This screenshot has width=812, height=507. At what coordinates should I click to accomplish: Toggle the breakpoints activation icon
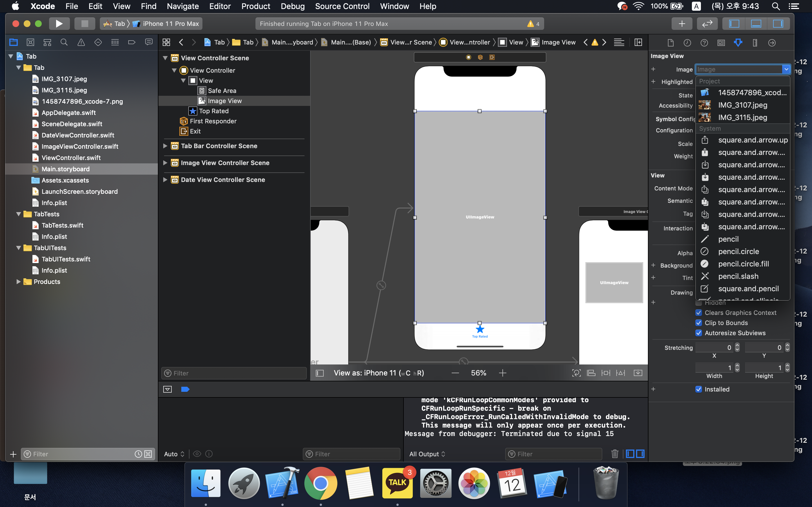tap(185, 389)
